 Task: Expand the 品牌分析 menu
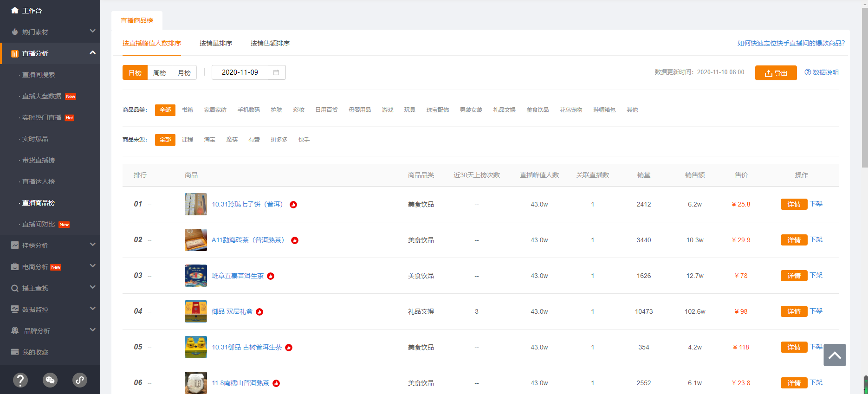[93, 329]
